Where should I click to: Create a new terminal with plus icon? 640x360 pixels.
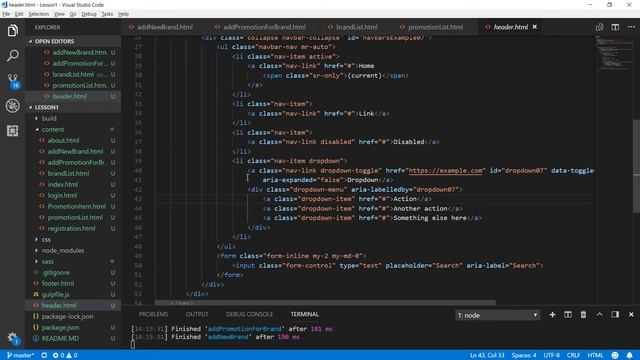[552, 315]
